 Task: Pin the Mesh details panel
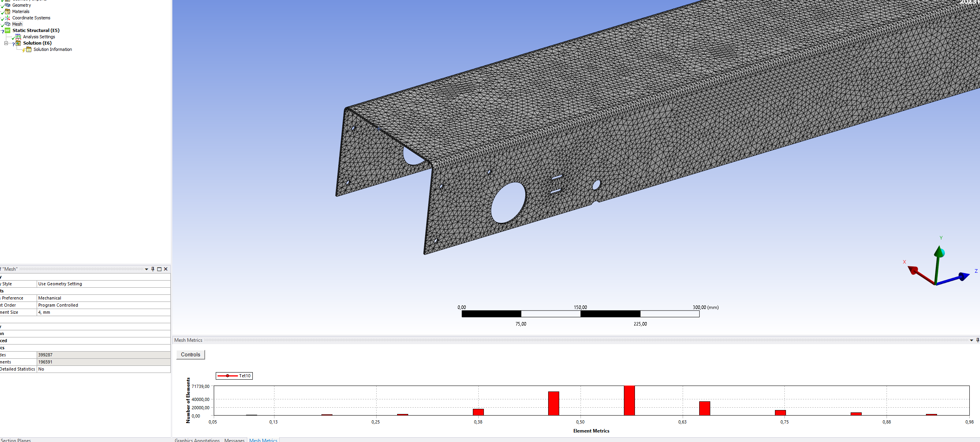tap(153, 269)
